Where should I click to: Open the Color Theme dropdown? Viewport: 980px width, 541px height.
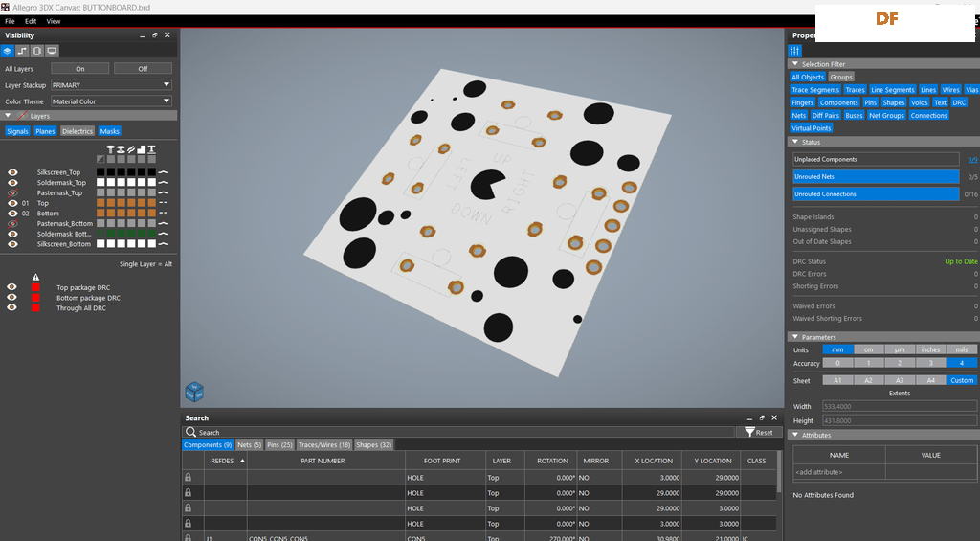111,101
